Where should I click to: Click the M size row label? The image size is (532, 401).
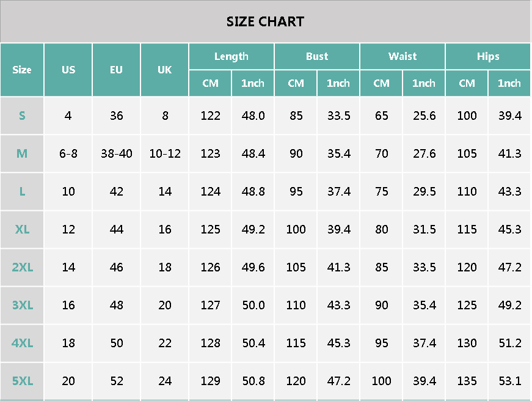22,153
